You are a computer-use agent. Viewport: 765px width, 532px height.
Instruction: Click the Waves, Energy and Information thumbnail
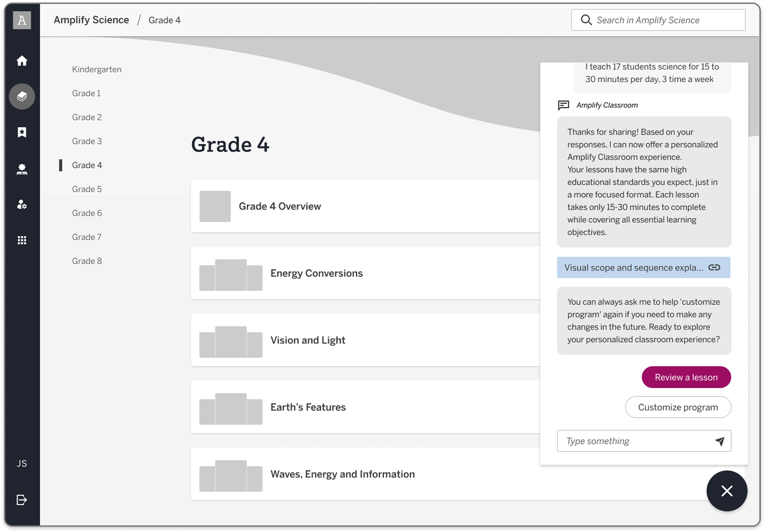230,476
